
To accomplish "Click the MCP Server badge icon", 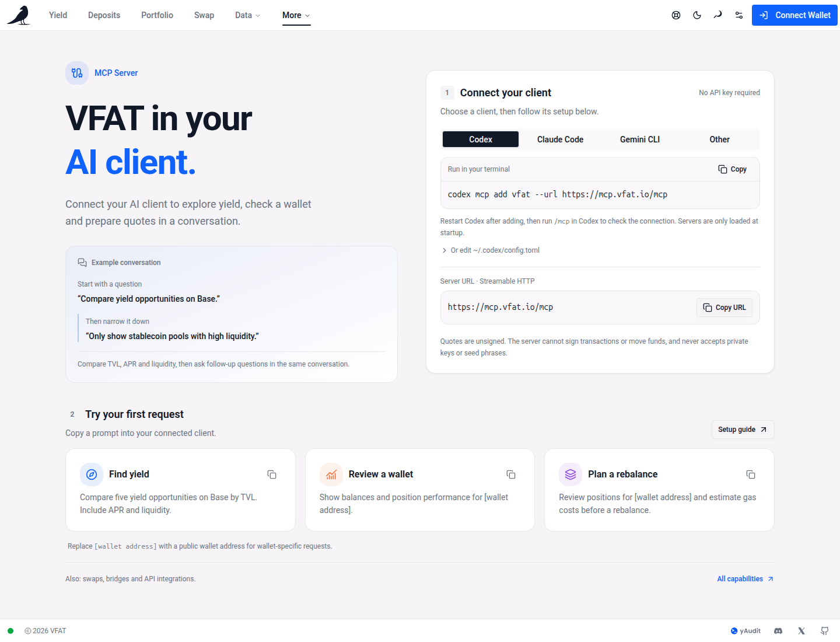I will click(x=77, y=73).
